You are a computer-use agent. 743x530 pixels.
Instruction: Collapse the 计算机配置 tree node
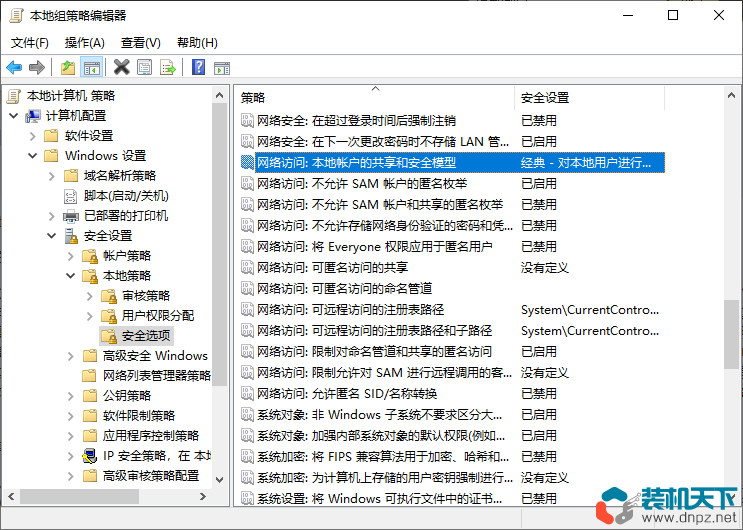(14, 116)
